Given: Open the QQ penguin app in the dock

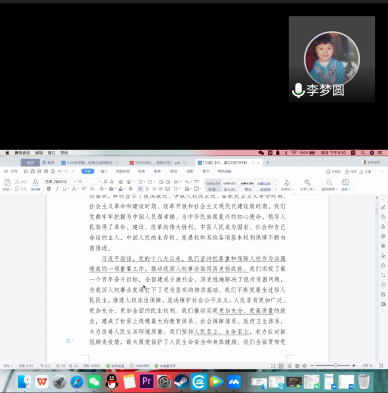Looking at the screenshot, I should 112,381.
